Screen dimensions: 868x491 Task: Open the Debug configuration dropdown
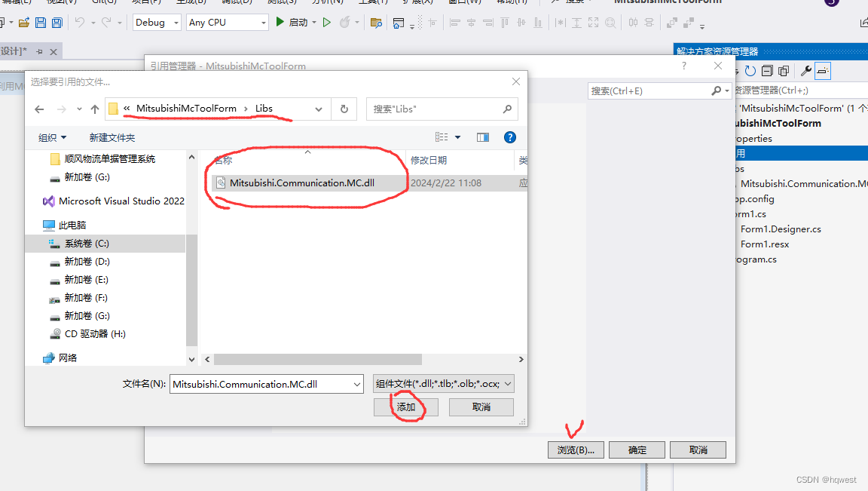176,23
